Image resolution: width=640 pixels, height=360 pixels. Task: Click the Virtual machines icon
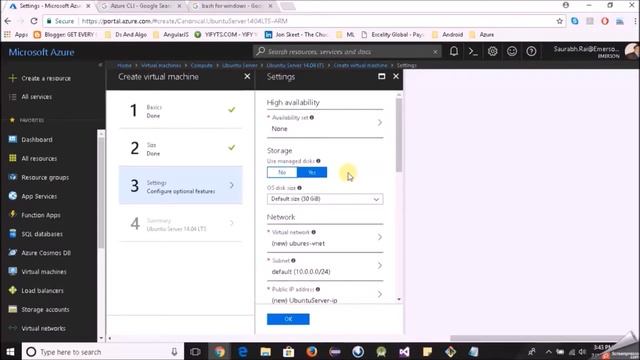13,271
